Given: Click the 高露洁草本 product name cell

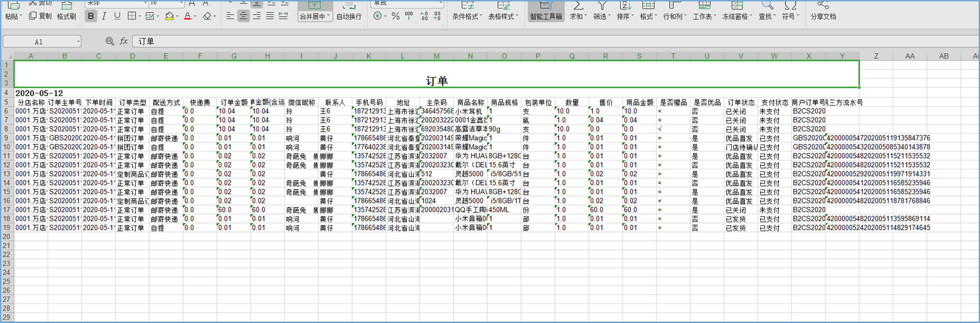Looking at the screenshot, I should pos(470,129).
